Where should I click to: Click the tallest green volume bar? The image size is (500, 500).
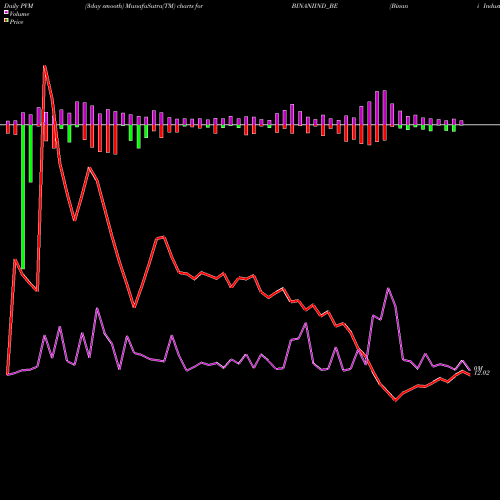pyautogui.click(x=23, y=197)
